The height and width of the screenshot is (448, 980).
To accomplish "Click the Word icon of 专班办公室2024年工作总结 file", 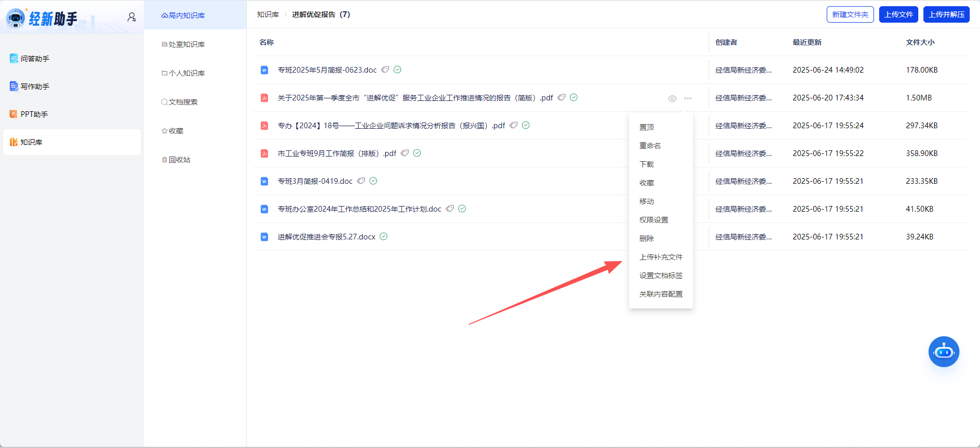I will [x=264, y=209].
